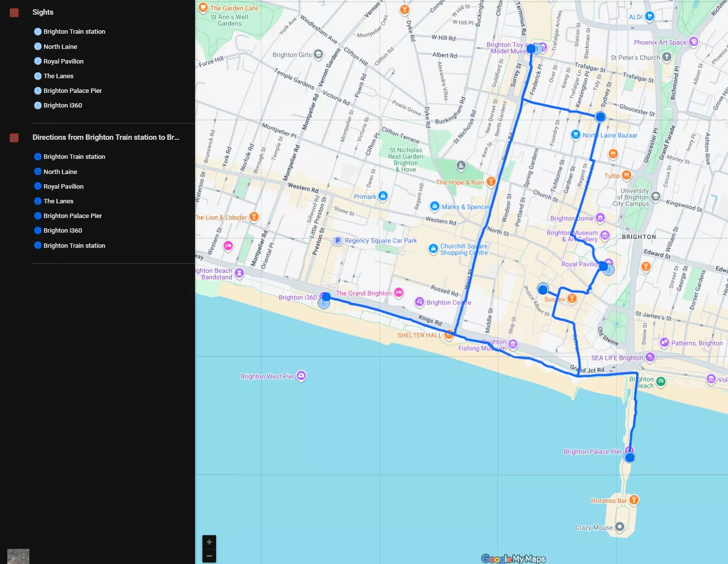Click the Horatios Bar icon
The width and height of the screenshot is (728, 564).
634,499
